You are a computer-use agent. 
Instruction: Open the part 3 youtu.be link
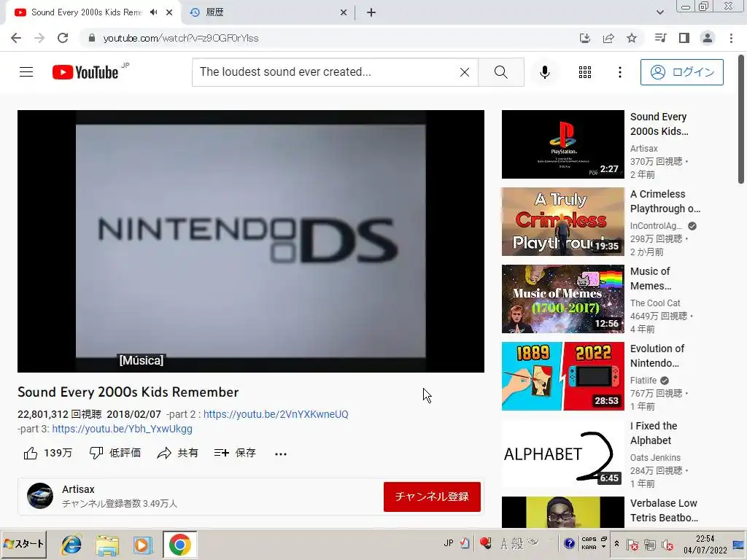(x=122, y=429)
